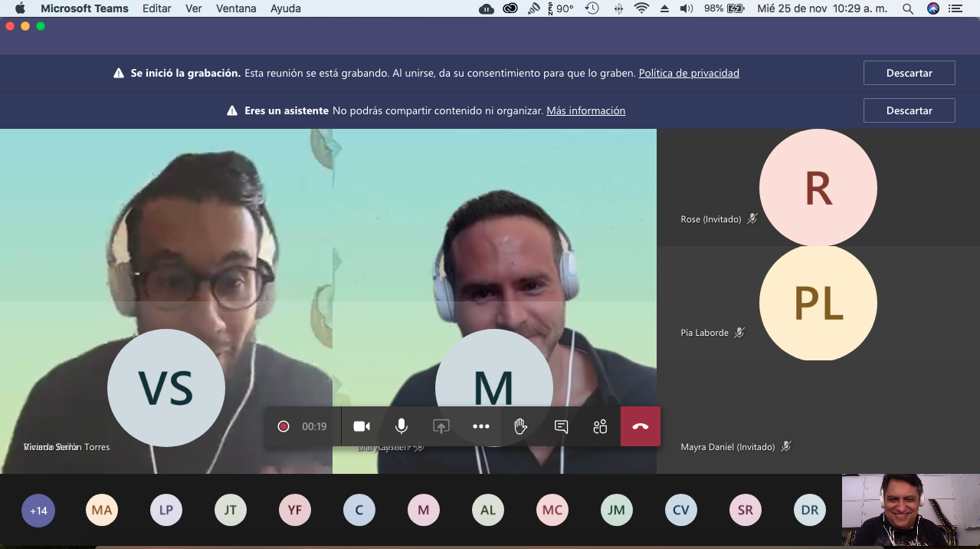
Task: Expand the +14 additional participants bubble
Action: click(38, 511)
